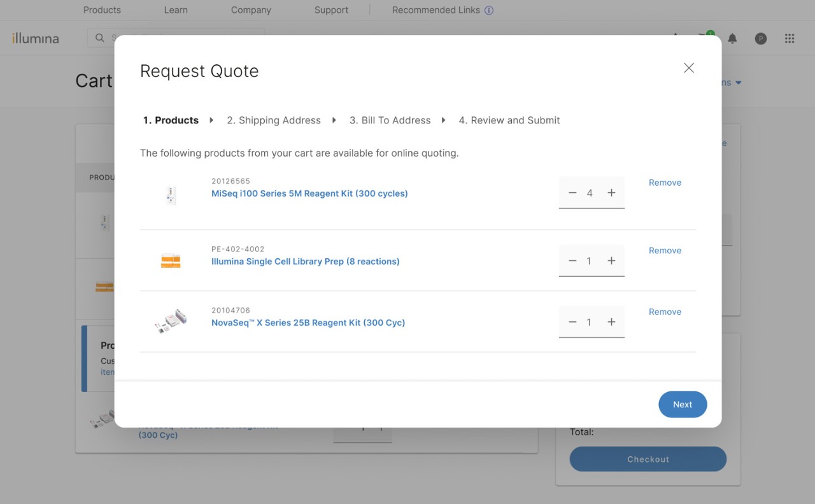Remove Illumina Single Cell Library Prep item
The image size is (815, 504).
(665, 251)
